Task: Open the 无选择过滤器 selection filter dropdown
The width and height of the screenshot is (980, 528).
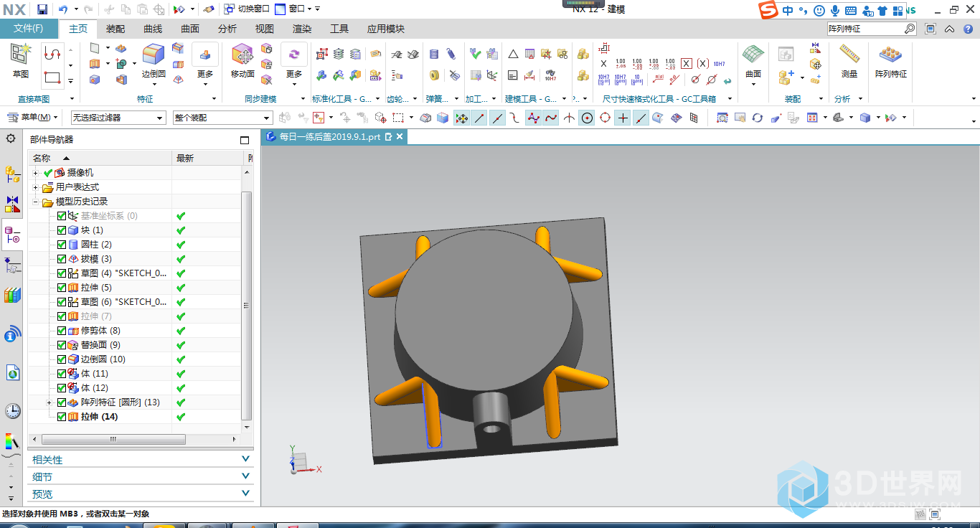Action: (118, 118)
